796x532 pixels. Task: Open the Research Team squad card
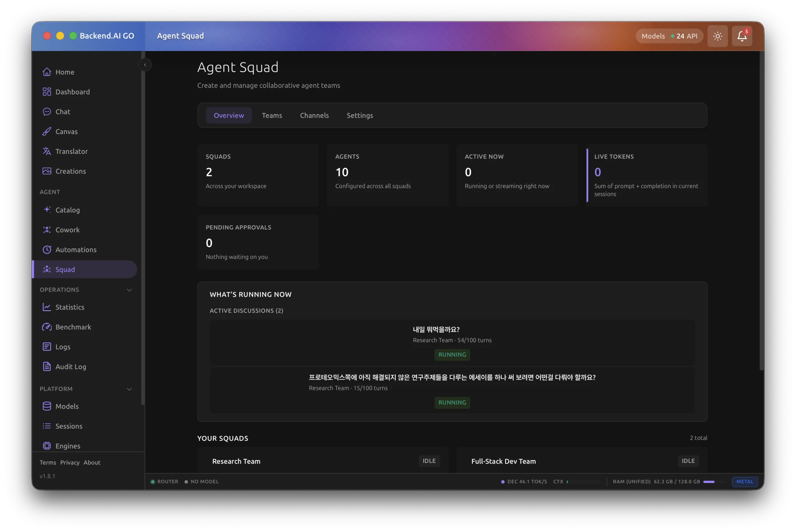pos(323,461)
